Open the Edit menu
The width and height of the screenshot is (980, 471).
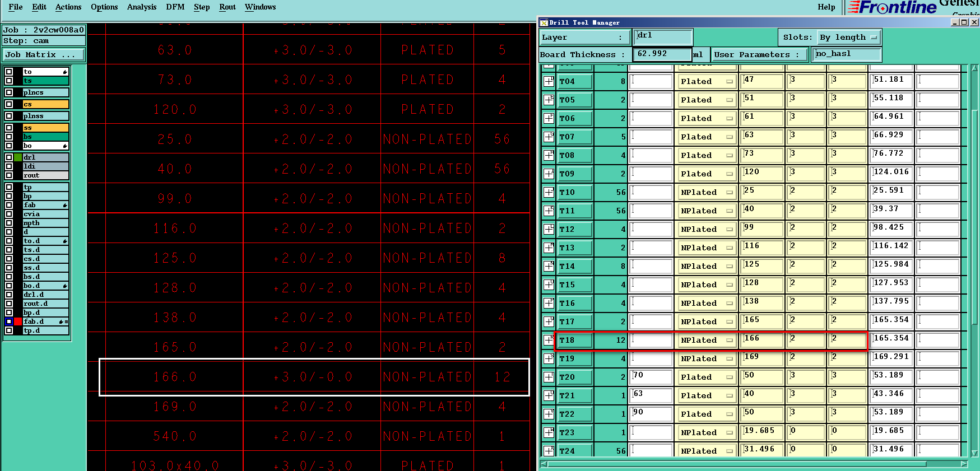click(x=39, y=7)
